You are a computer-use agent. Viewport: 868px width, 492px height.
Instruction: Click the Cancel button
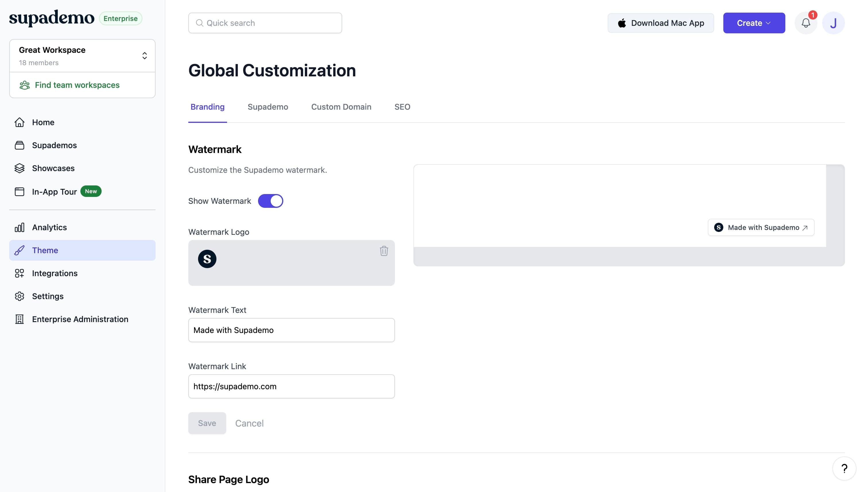[x=249, y=423]
